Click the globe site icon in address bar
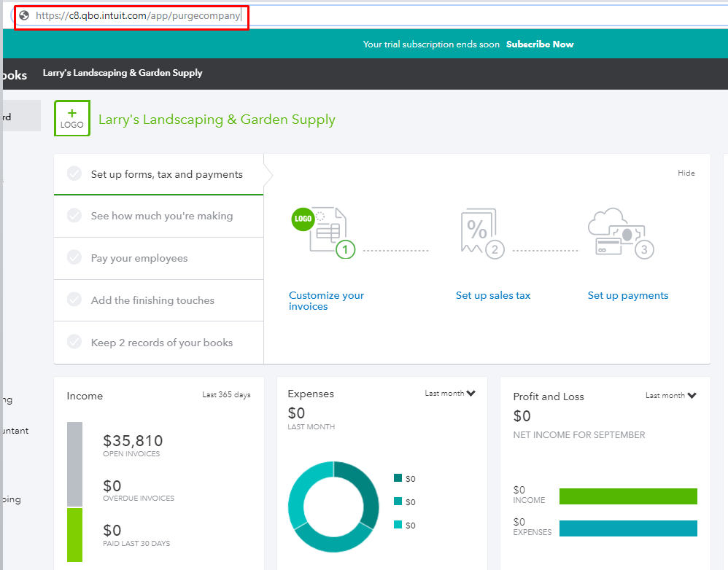The width and height of the screenshot is (728, 570). pyautogui.click(x=24, y=15)
